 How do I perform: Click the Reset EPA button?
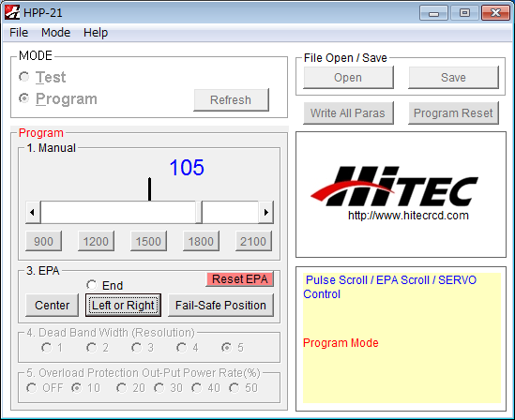tap(240, 279)
